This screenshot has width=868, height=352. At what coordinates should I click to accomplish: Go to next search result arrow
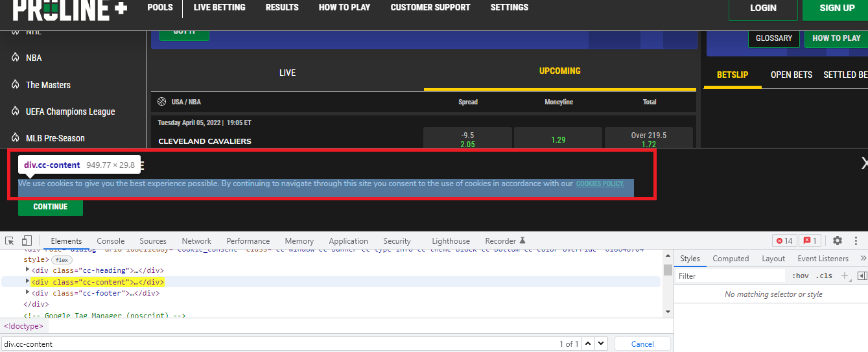(601, 344)
